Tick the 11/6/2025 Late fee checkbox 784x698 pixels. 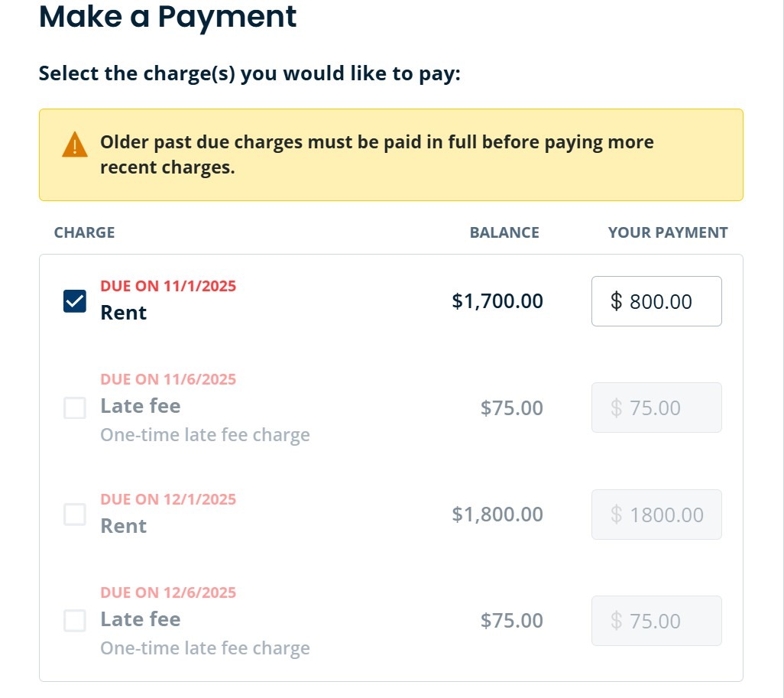point(75,408)
